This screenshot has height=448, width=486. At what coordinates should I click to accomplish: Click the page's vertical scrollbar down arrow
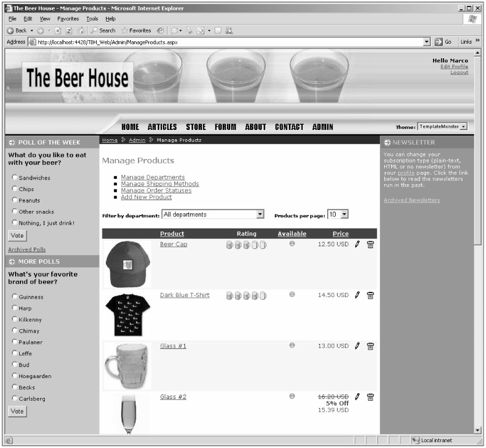pyautogui.click(x=478, y=431)
